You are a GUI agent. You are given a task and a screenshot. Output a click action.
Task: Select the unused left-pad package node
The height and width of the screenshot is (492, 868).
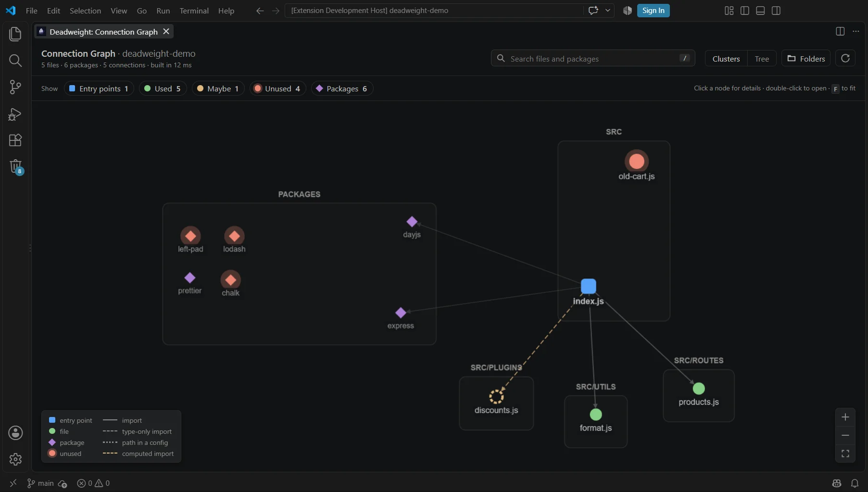click(190, 236)
